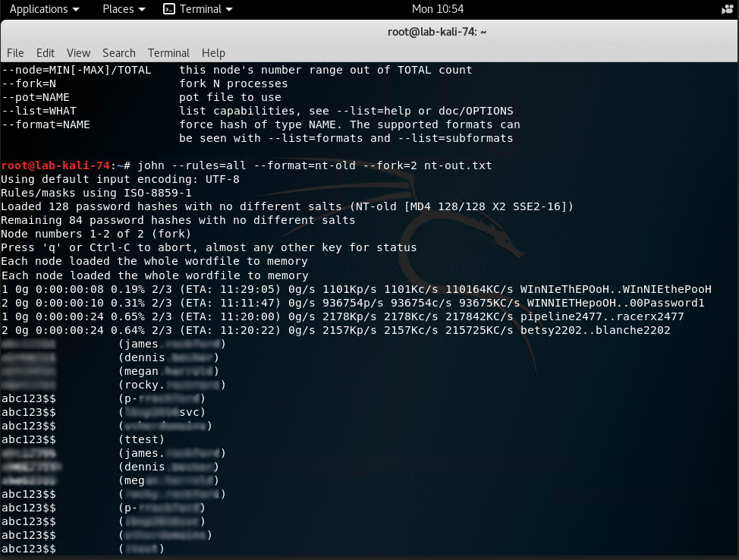
Task: Click the screen recording camera icon
Action: (x=727, y=9)
